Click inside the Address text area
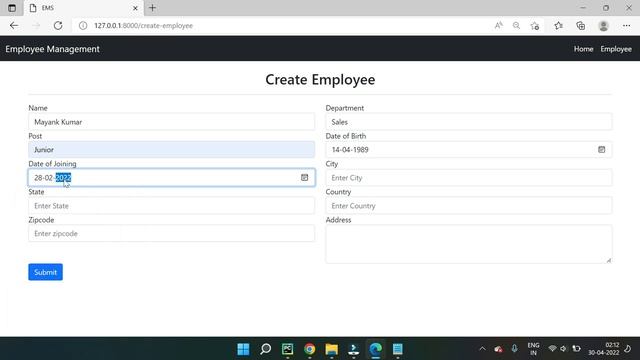This screenshot has width=640, height=360. 469,244
